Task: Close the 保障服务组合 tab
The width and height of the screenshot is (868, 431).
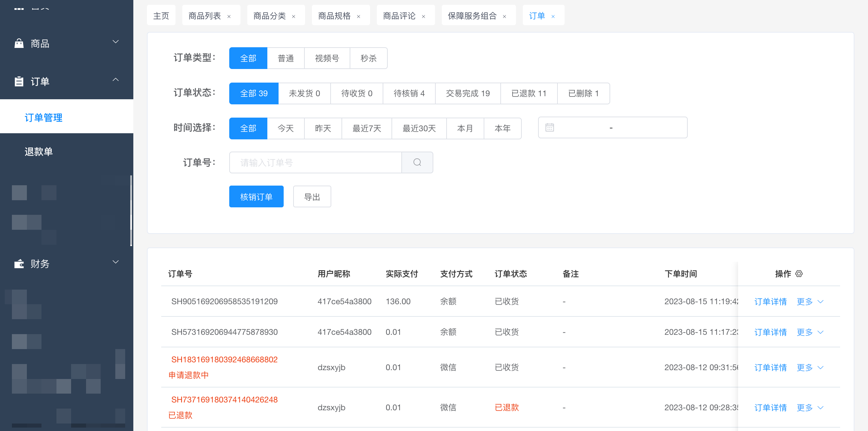Action: pyautogui.click(x=504, y=16)
